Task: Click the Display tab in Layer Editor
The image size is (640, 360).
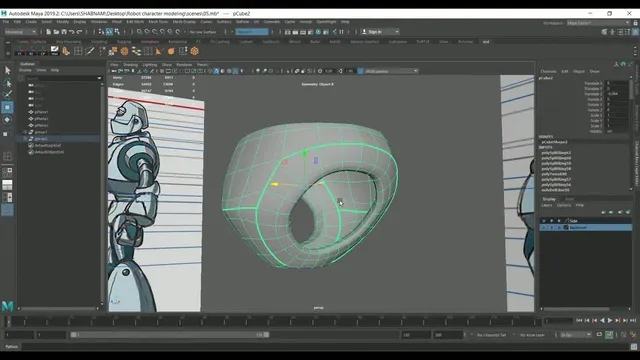Action: pyautogui.click(x=549, y=199)
